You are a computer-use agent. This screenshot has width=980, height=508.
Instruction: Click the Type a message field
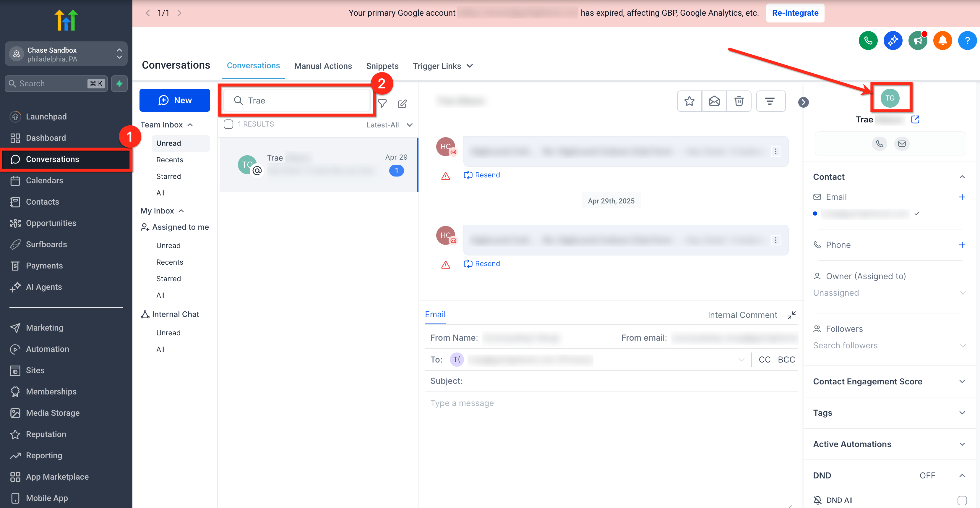[x=611, y=403]
